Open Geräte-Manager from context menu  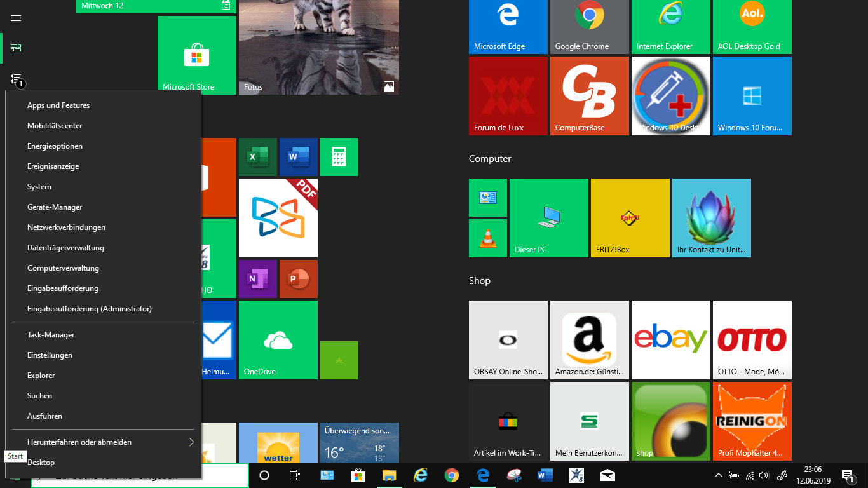103,207
